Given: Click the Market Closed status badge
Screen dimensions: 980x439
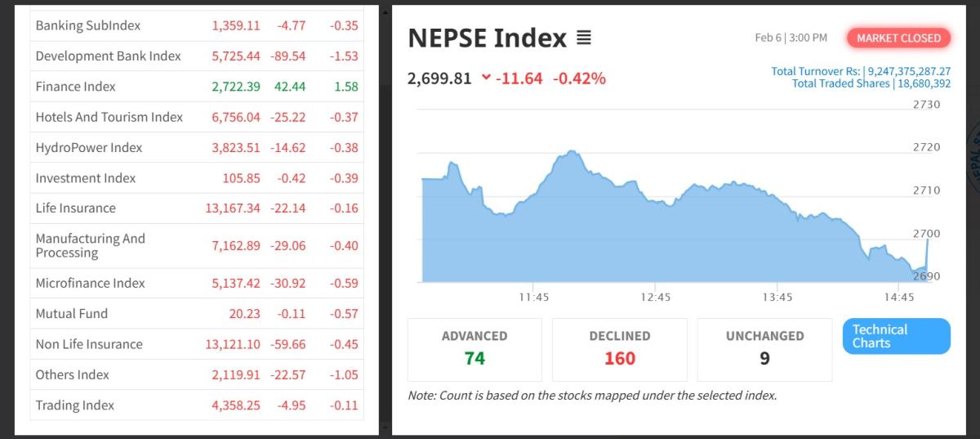Looking at the screenshot, I should click(x=898, y=38).
